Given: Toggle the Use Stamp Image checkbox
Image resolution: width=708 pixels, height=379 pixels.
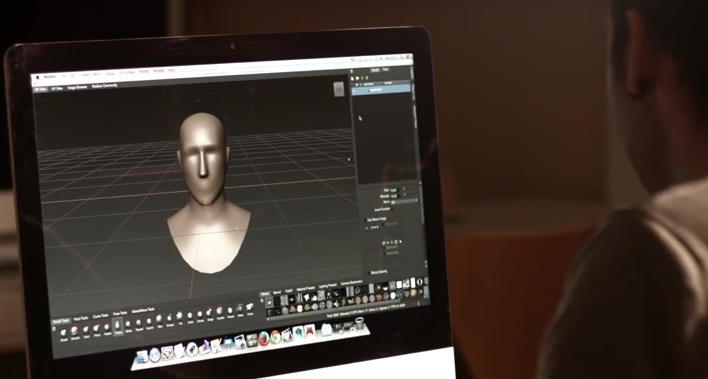Looking at the screenshot, I should (366, 220).
